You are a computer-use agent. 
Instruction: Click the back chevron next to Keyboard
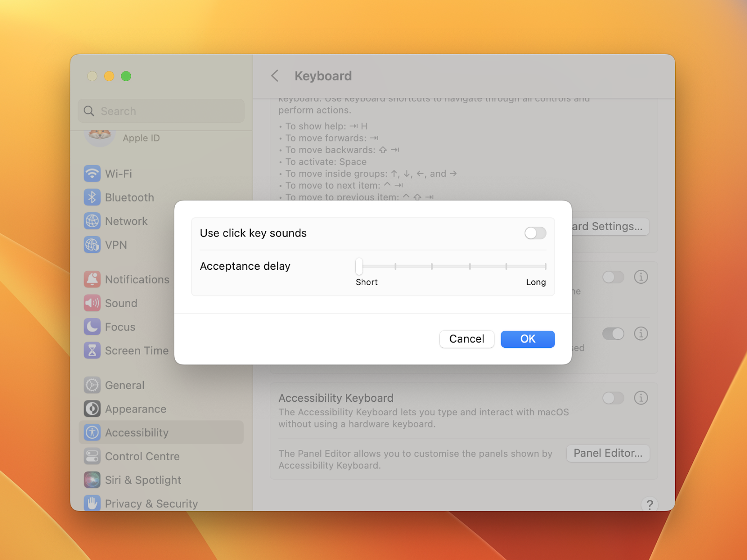coord(275,76)
